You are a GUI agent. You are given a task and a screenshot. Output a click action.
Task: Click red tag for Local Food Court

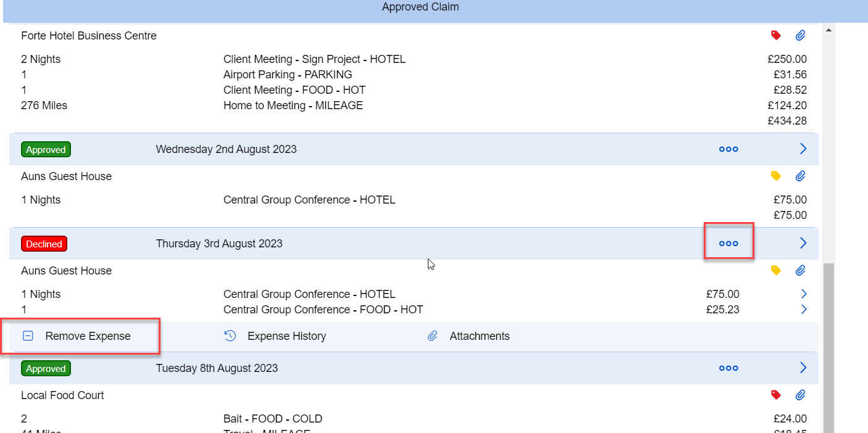[776, 395]
